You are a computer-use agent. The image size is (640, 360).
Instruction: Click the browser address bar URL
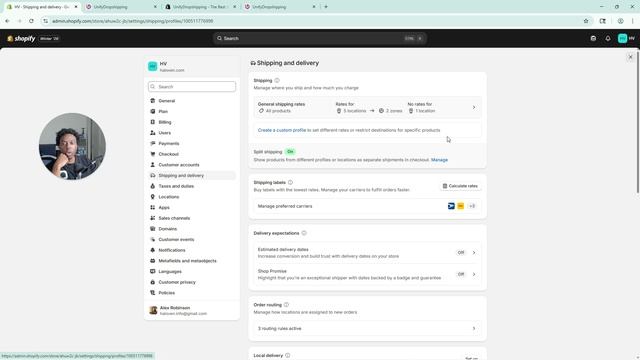[133, 21]
